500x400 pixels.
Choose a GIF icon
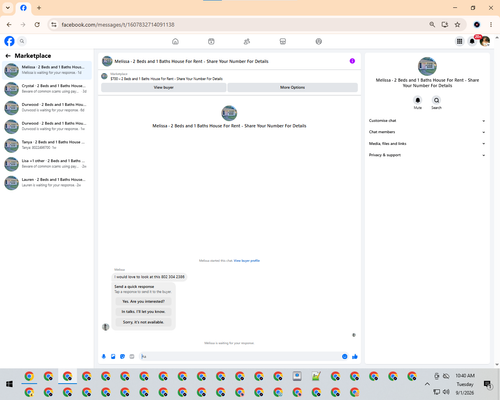pyautogui.click(x=132, y=357)
